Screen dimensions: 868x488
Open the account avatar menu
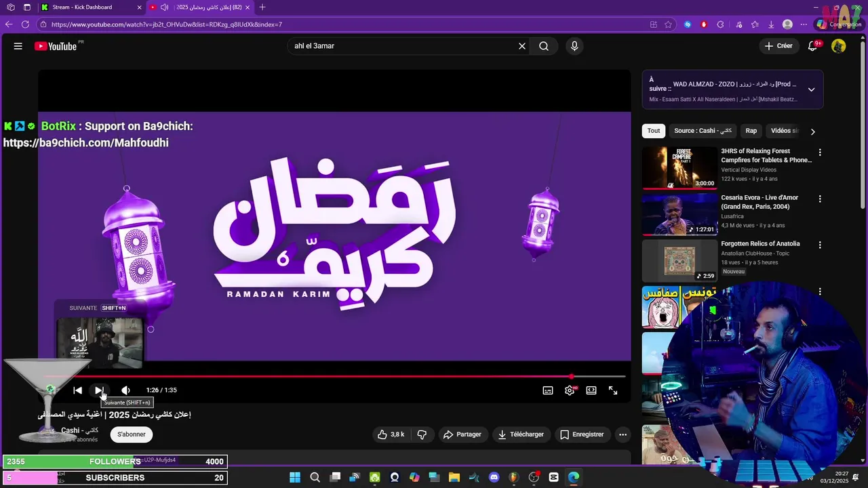pyautogui.click(x=839, y=46)
